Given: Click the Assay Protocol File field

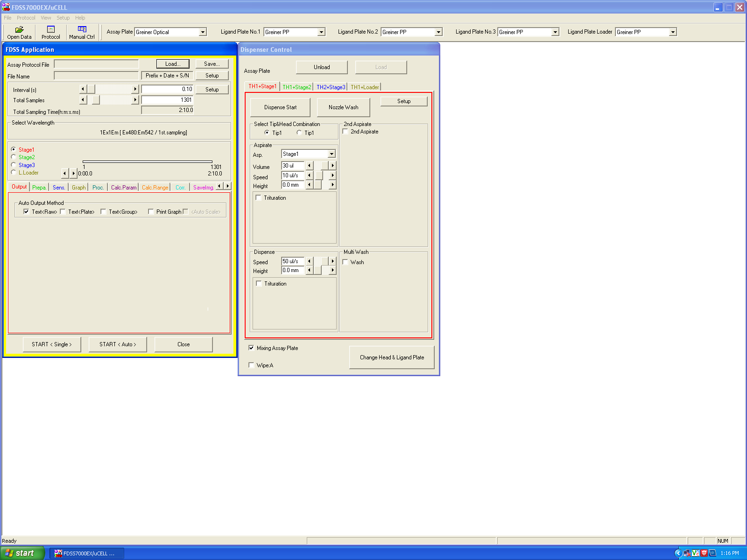Looking at the screenshot, I should 96,64.
